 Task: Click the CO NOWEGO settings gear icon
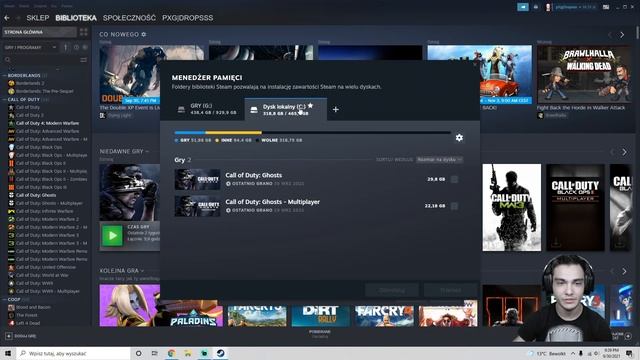tap(144, 35)
